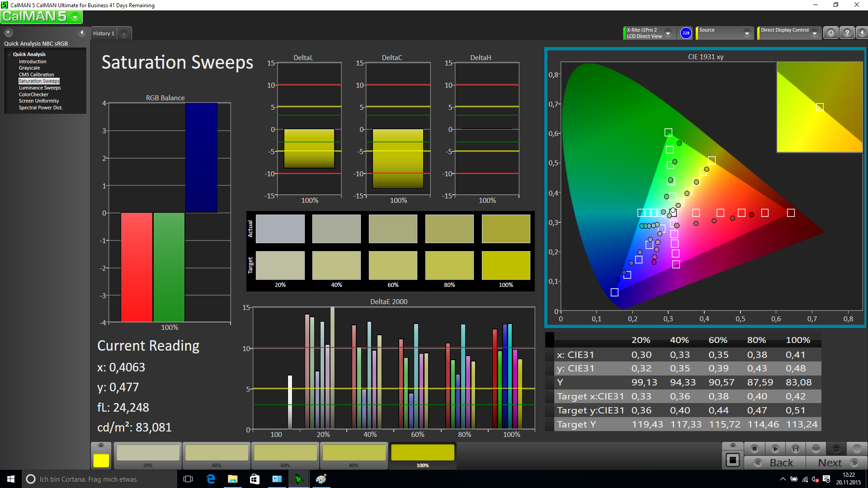Screen dimensions: 868x488
Task: Add a new history tab
Action: (124, 34)
